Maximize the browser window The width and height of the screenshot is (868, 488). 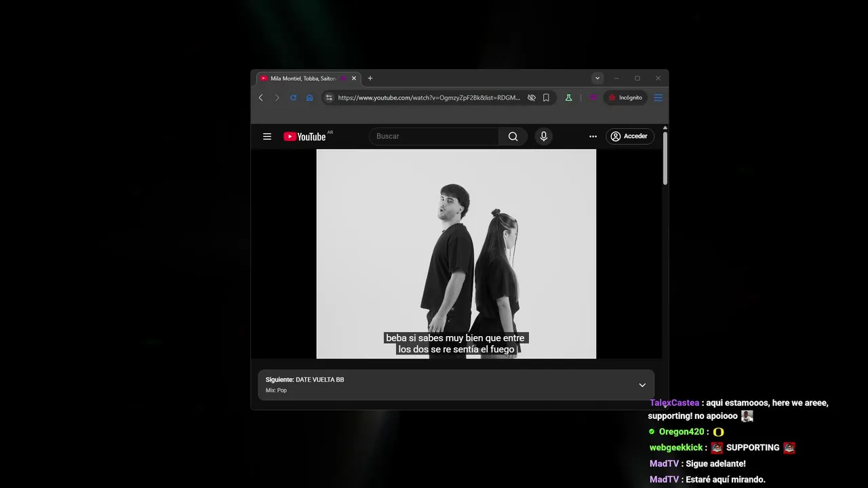[637, 79]
